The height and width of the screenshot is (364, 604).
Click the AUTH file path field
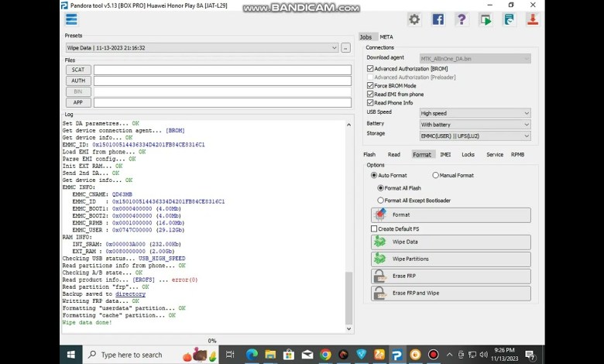pos(223,81)
